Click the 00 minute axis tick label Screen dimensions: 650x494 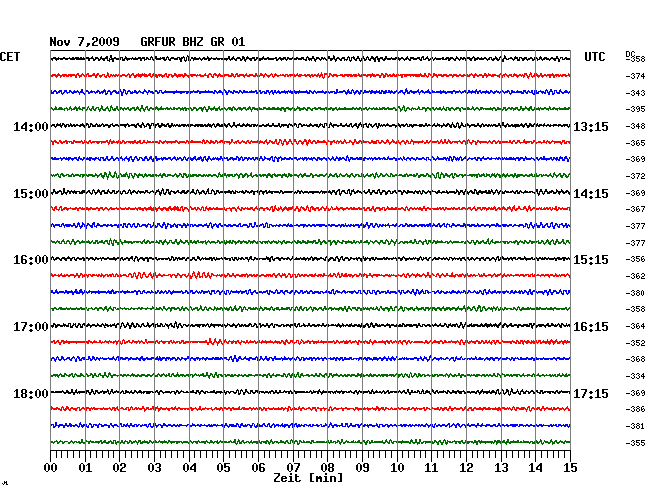[x=51, y=468]
